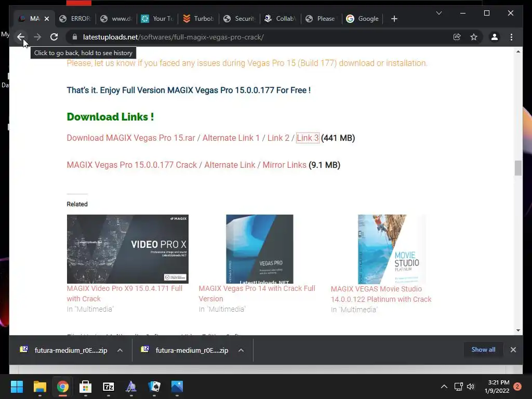
Task: Open File Explorer from the taskbar
Action: (x=39, y=387)
